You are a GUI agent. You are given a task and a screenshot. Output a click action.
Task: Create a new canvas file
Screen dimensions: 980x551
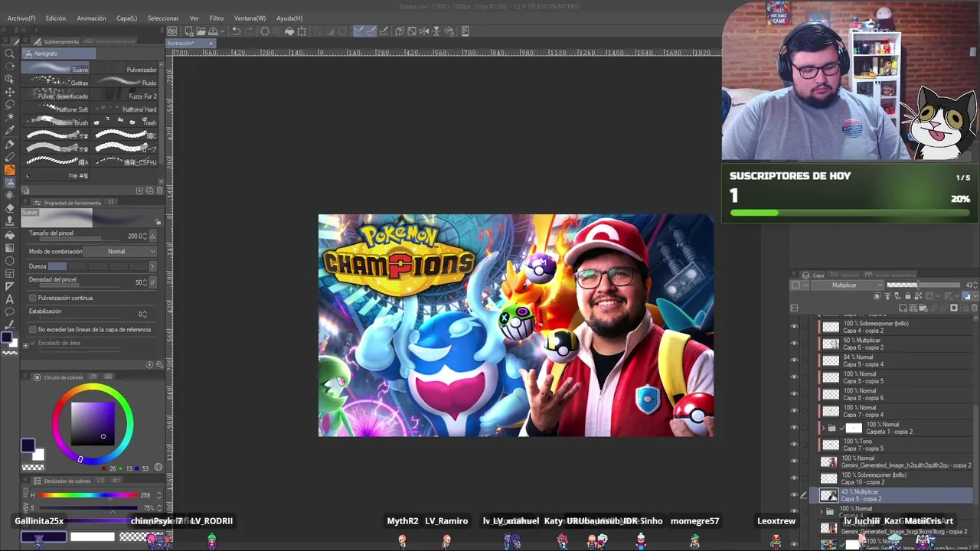point(188,31)
